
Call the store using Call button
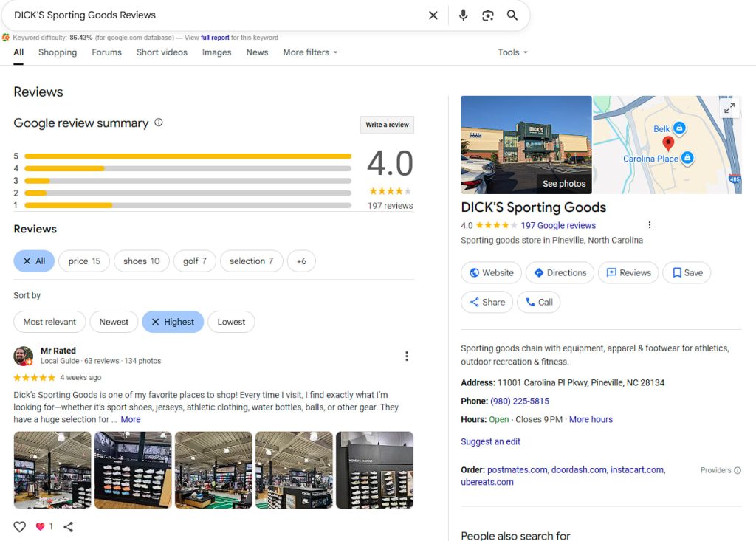pos(538,303)
